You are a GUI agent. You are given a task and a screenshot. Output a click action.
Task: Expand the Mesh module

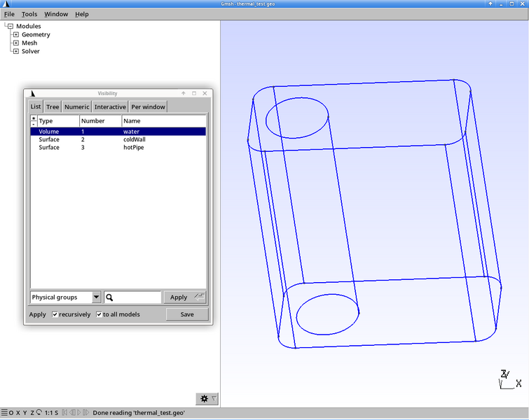coord(16,43)
